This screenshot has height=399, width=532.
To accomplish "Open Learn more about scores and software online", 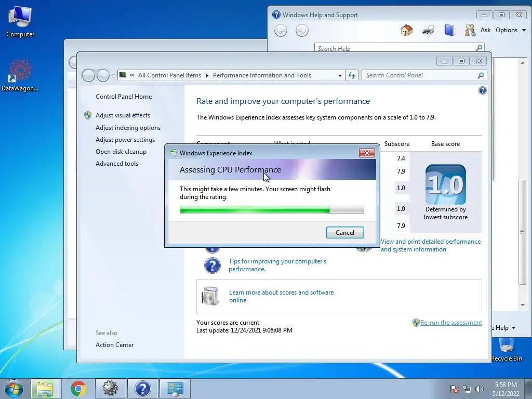I will pos(281,296).
